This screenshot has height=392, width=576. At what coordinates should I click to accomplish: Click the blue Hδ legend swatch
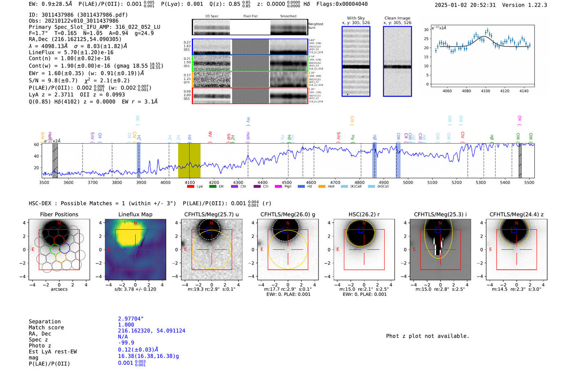[301, 186]
